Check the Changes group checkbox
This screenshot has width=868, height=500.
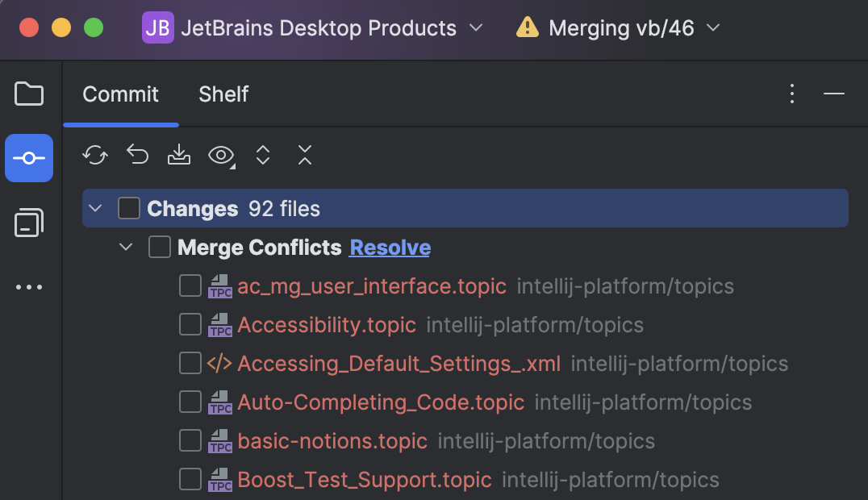128,207
